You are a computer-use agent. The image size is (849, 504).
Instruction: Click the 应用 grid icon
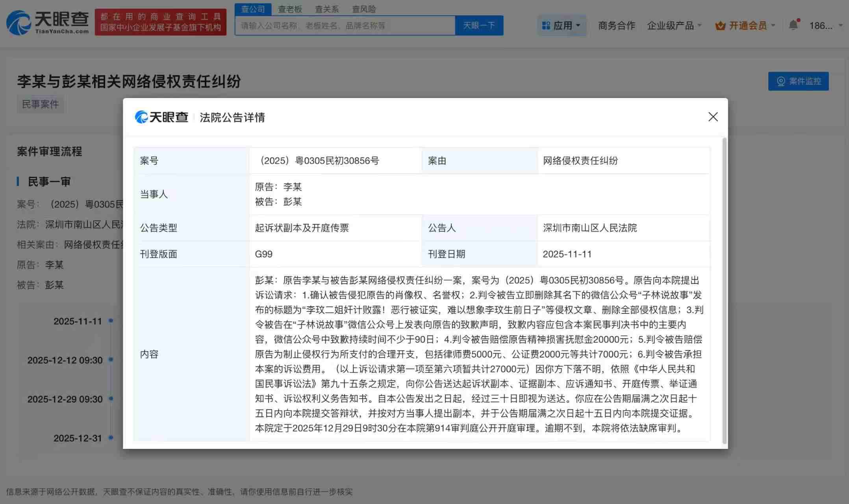[546, 25]
